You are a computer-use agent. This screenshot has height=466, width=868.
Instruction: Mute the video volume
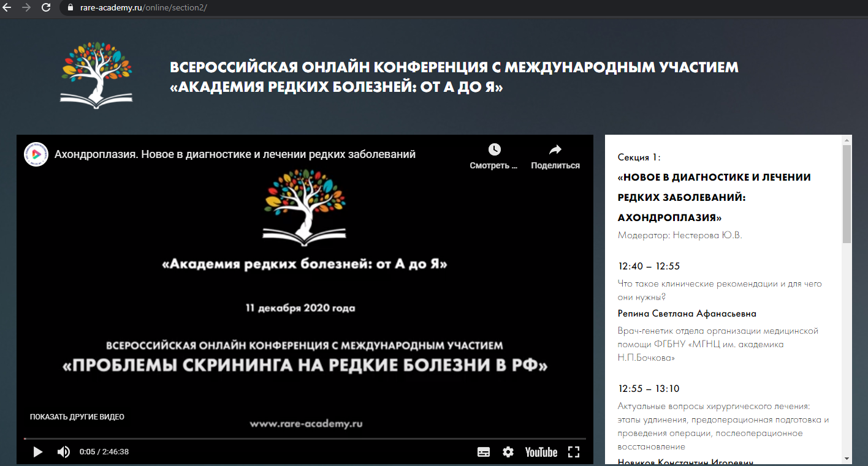(63, 452)
